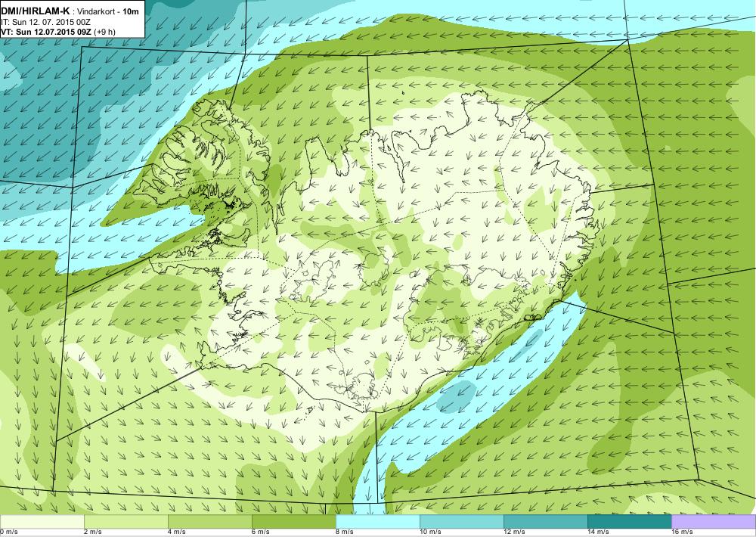Click the 'Vindarkort - 10m' label
The height and width of the screenshot is (537, 756).
point(108,11)
